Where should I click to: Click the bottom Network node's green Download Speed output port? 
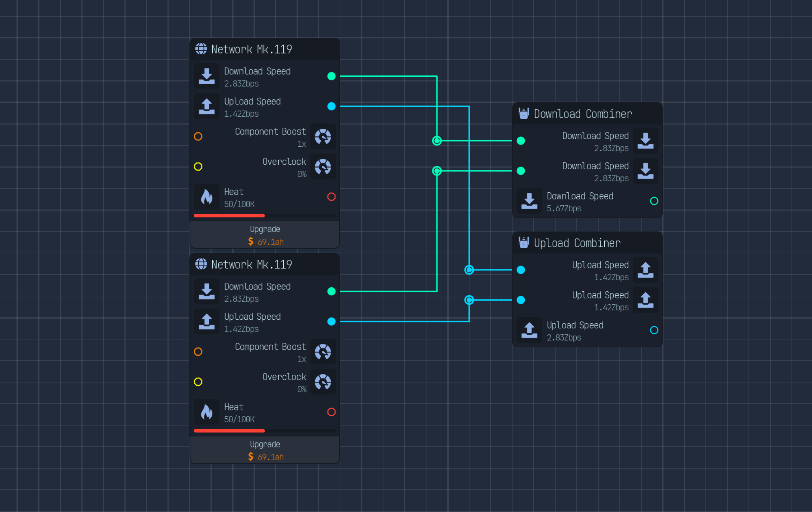coord(331,291)
